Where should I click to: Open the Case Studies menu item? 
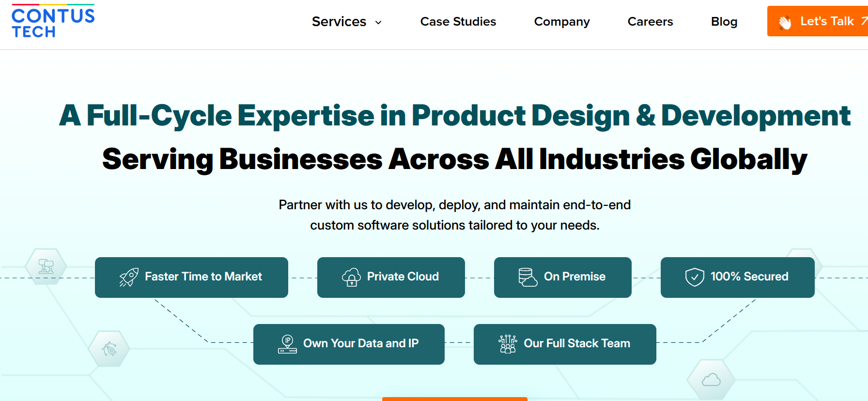click(x=458, y=22)
